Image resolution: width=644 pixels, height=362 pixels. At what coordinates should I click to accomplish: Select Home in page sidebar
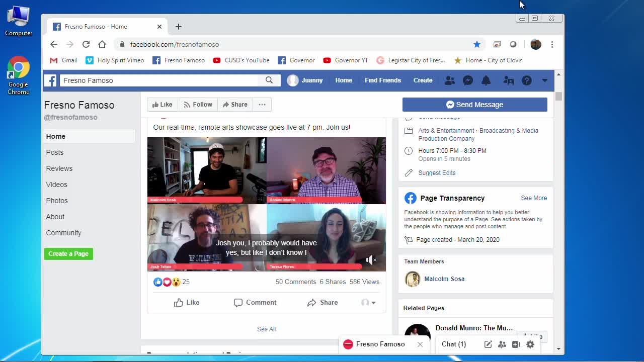89,136
